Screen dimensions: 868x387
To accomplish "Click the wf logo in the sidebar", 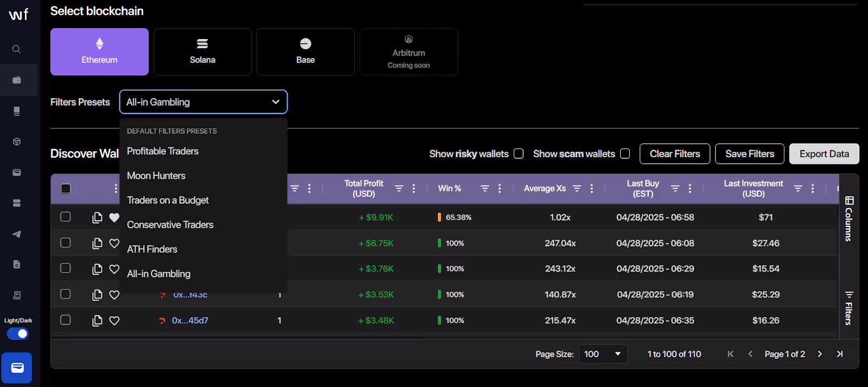I will pos(18,14).
